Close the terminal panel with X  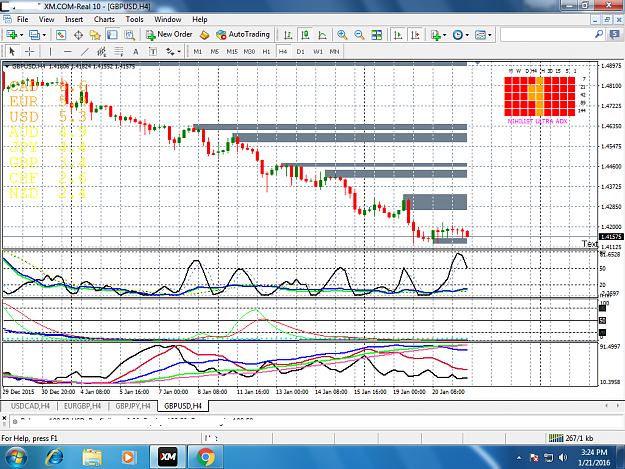[x=4, y=418]
